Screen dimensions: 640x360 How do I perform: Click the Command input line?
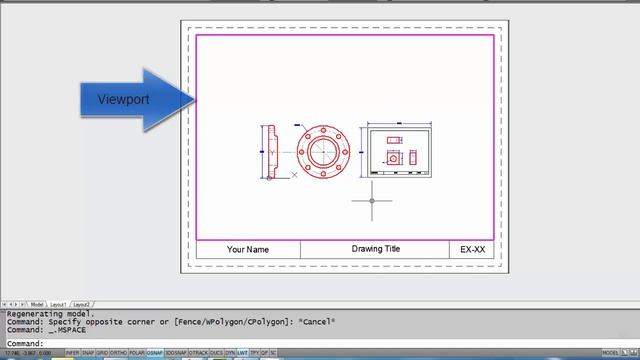(x=322, y=344)
